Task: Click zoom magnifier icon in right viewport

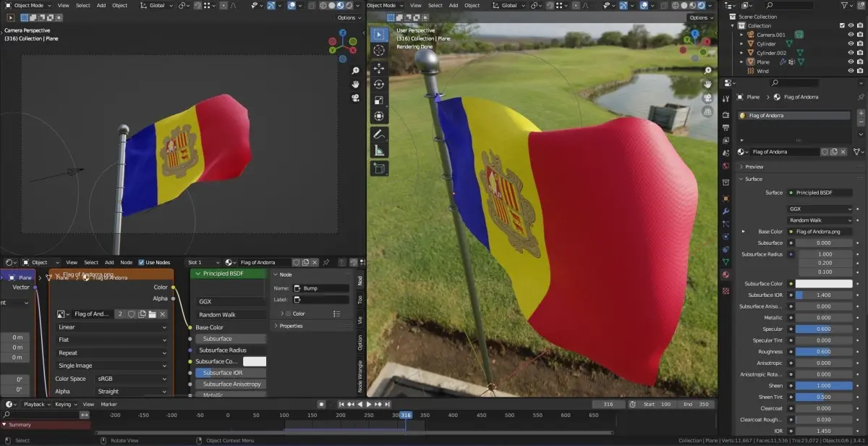Action: [707, 71]
